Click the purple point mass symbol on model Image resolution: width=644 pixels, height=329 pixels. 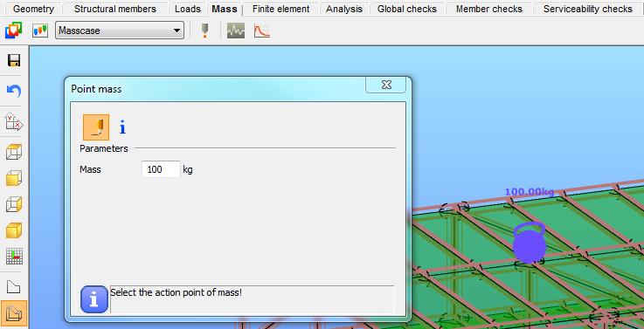pos(530,243)
